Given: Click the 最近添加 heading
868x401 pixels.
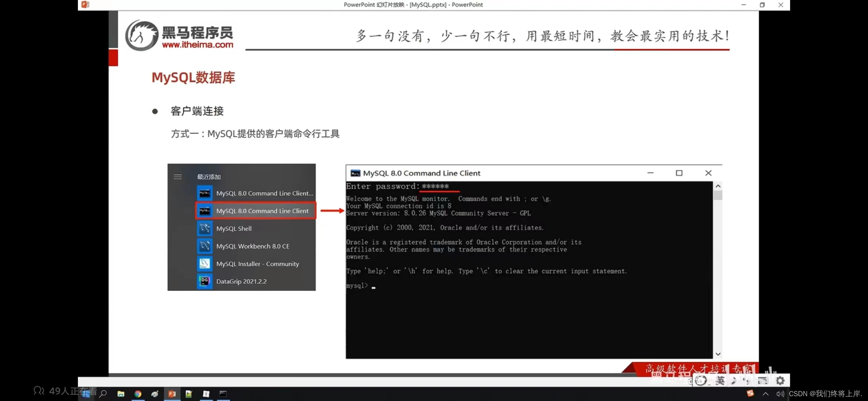Looking at the screenshot, I should 208,177.
